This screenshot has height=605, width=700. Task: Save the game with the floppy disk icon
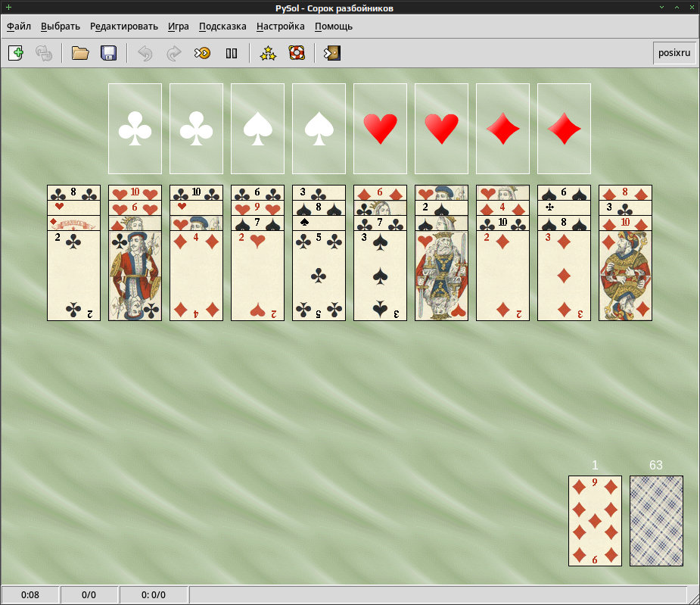109,53
